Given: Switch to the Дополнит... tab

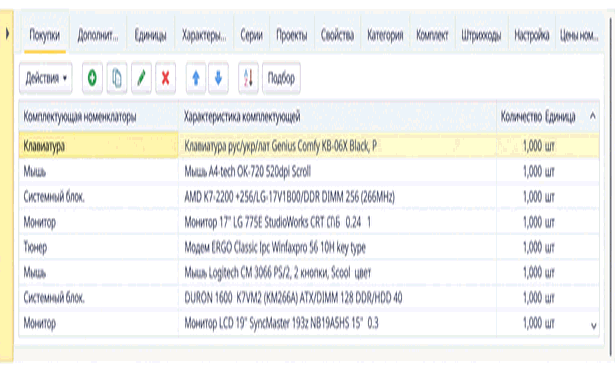Looking at the screenshot, I should click(x=98, y=36).
